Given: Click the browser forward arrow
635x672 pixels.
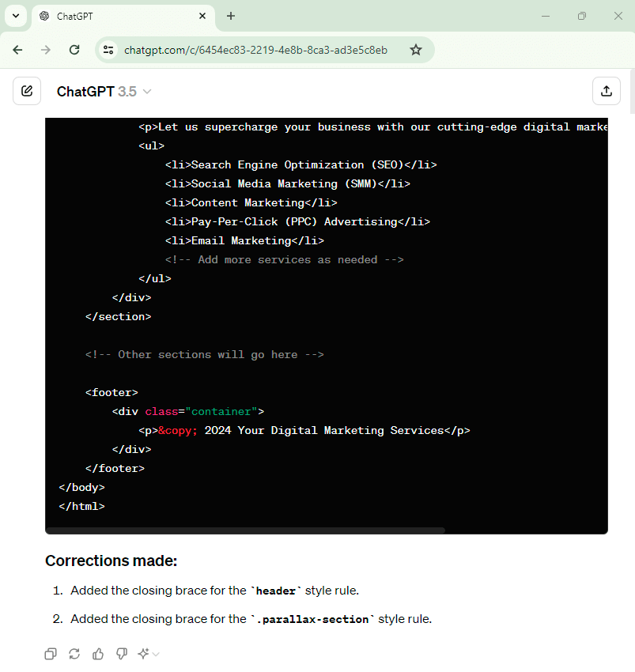Looking at the screenshot, I should coord(45,50).
